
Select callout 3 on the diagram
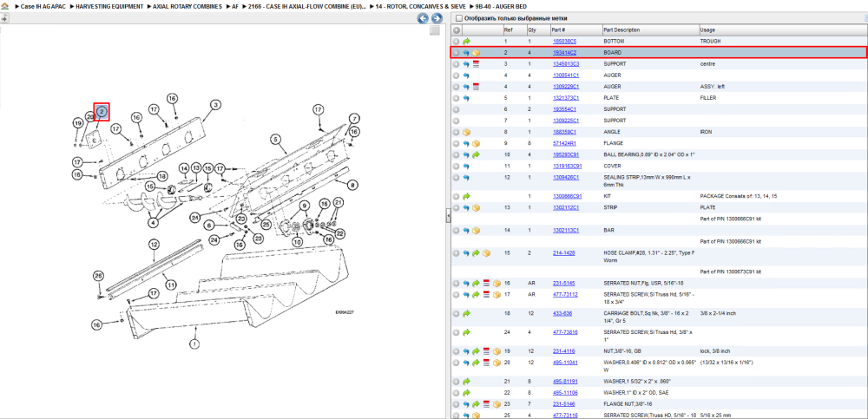pyautogui.click(x=215, y=104)
